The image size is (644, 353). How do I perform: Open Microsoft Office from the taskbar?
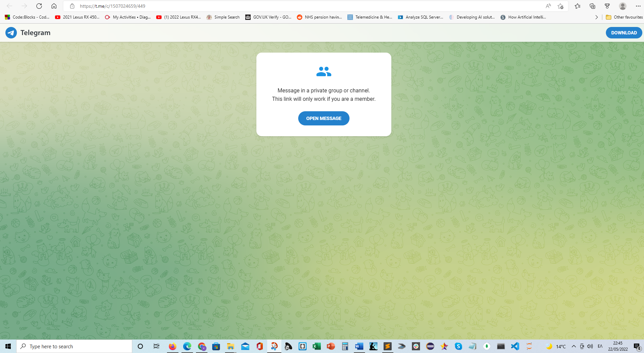(x=259, y=346)
